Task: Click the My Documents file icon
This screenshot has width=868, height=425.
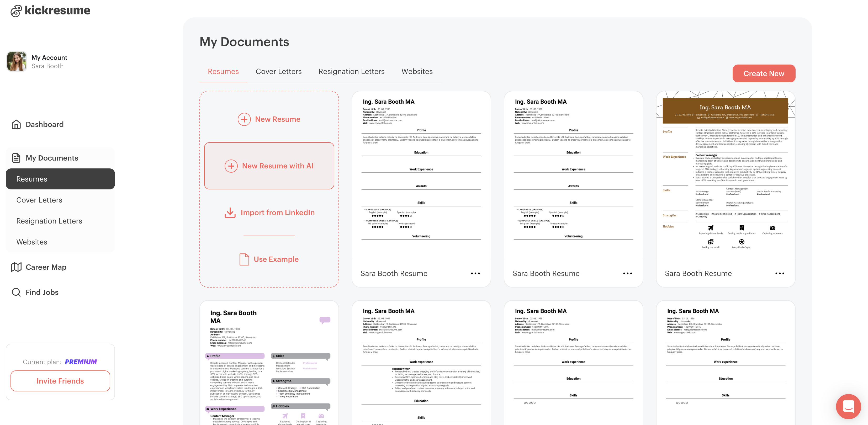Action: [16, 158]
